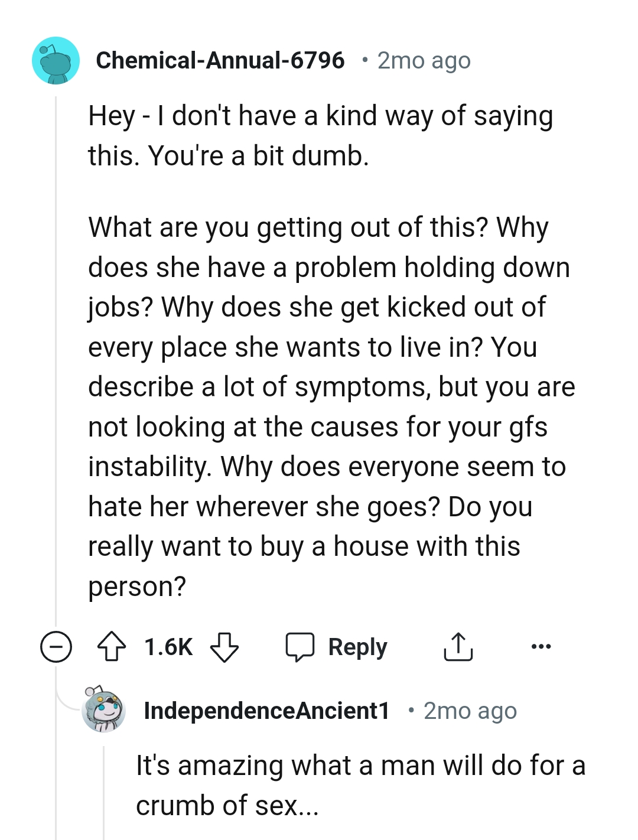638x840 pixels.
Task: Collapse Chemical-Annual-6796's comment thread
Action: pyautogui.click(x=57, y=647)
